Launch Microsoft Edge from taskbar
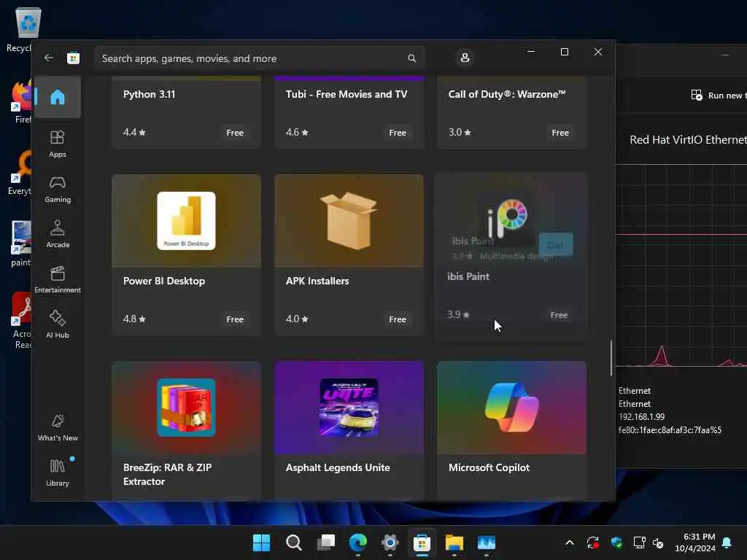The height and width of the screenshot is (560, 747). [357, 542]
